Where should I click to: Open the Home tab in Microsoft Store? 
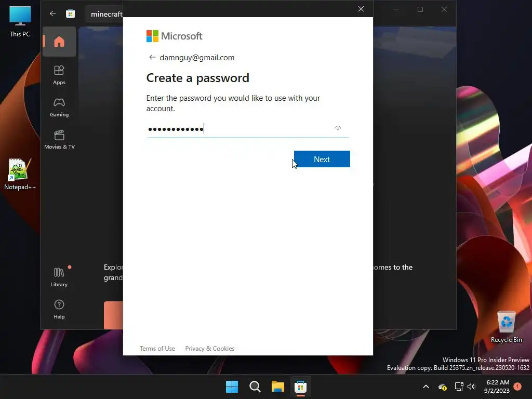59,42
